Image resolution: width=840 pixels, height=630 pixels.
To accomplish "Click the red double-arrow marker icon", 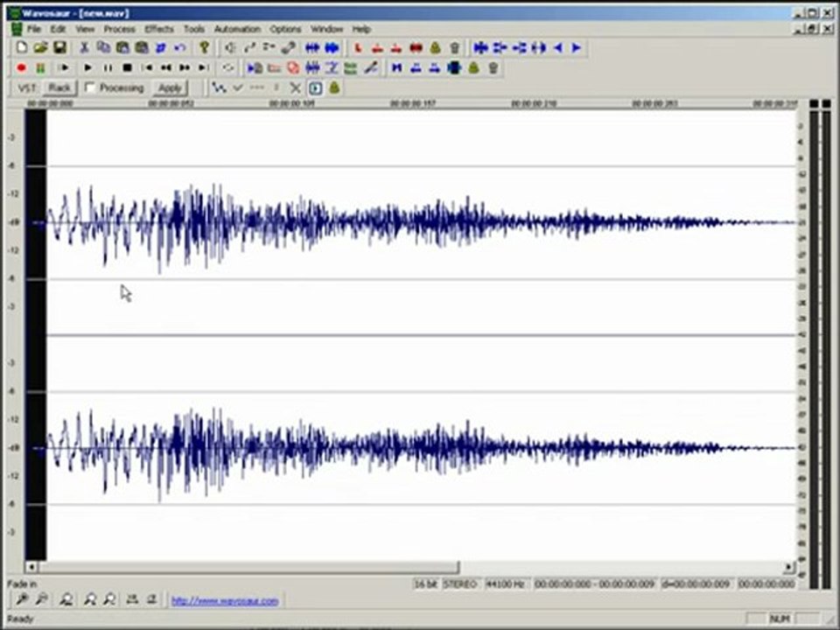I will click(x=416, y=48).
